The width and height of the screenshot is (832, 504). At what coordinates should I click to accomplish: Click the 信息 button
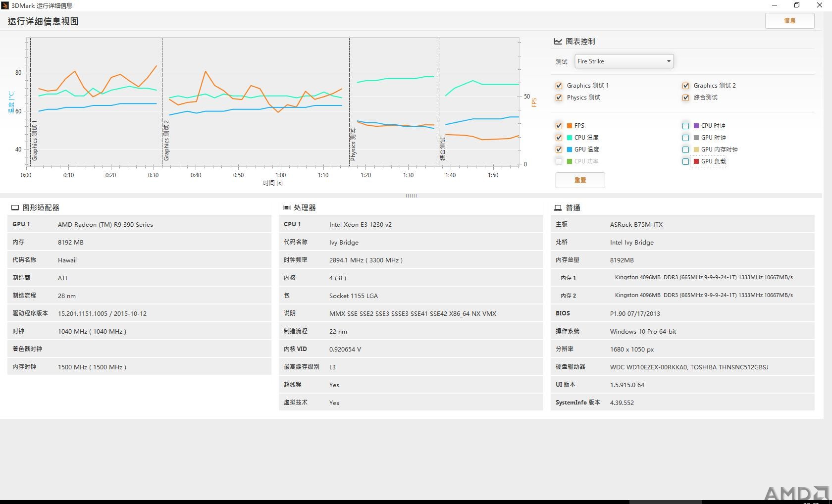[789, 21]
